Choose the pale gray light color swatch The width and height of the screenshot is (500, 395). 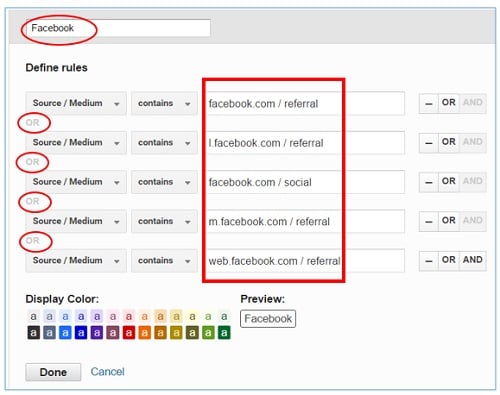pyautogui.click(x=33, y=316)
